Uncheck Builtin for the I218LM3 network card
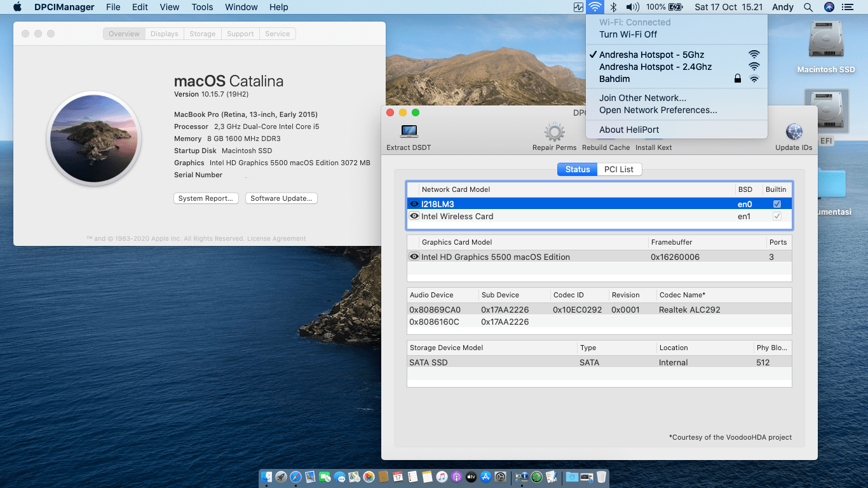The image size is (868, 488). pos(776,204)
